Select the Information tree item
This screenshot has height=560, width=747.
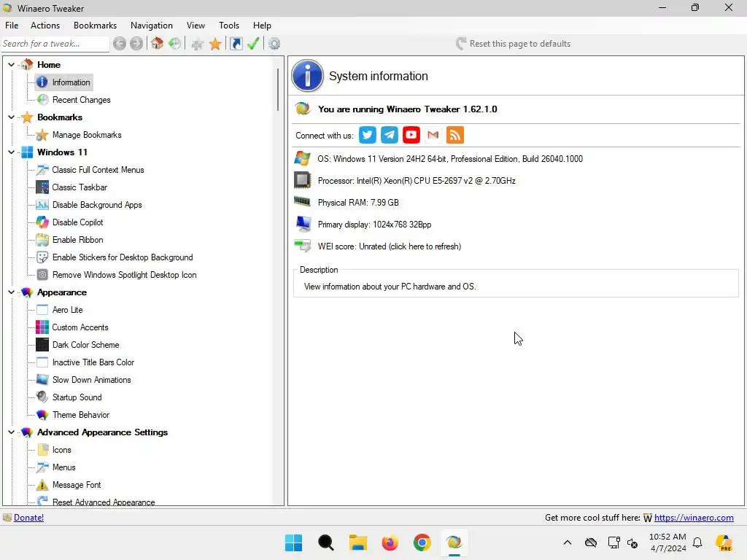pos(71,82)
